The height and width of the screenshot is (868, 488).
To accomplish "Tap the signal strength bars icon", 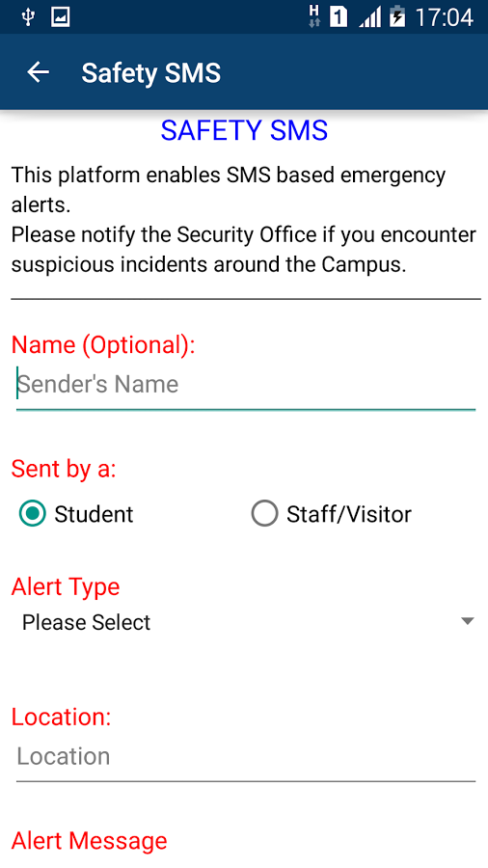I will (x=369, y=17).
